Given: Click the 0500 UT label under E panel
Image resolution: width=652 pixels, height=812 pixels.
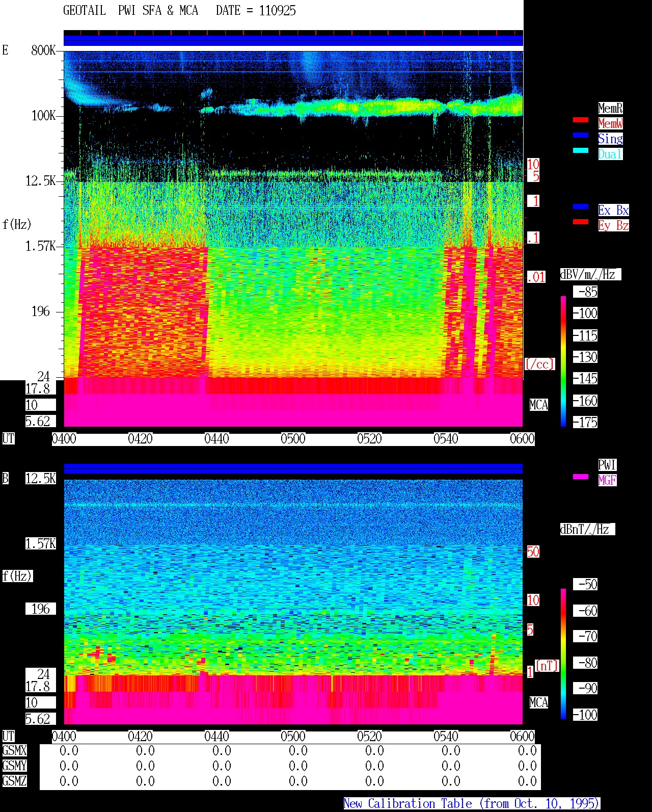Looking at the screenshot, I should pyautogui.click(x=293, y=439).
